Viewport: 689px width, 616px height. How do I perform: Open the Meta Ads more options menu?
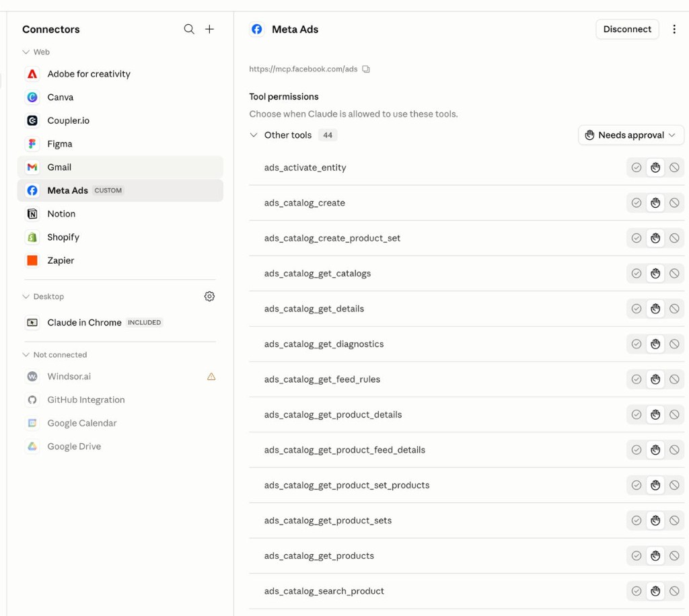(674, 29)
